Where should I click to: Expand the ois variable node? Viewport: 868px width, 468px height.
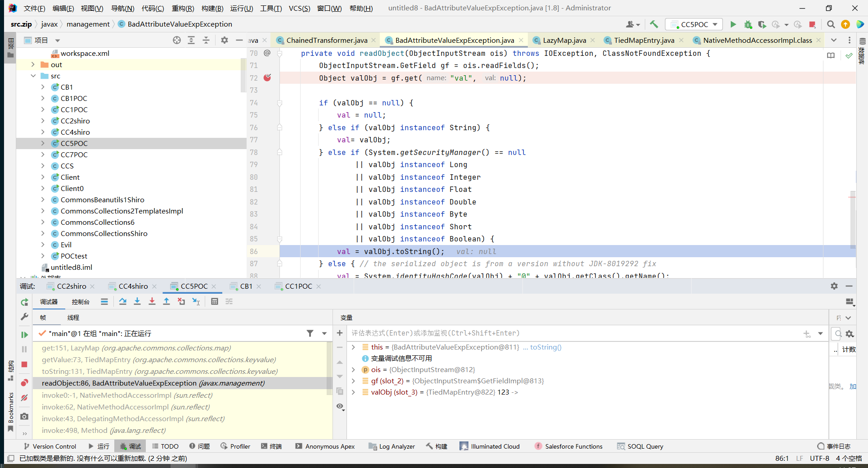353,369
